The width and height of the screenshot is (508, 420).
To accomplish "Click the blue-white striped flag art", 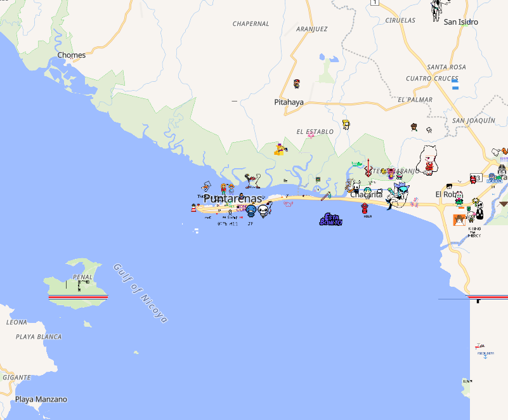I will pyautogui.click(x=455, y=84).
